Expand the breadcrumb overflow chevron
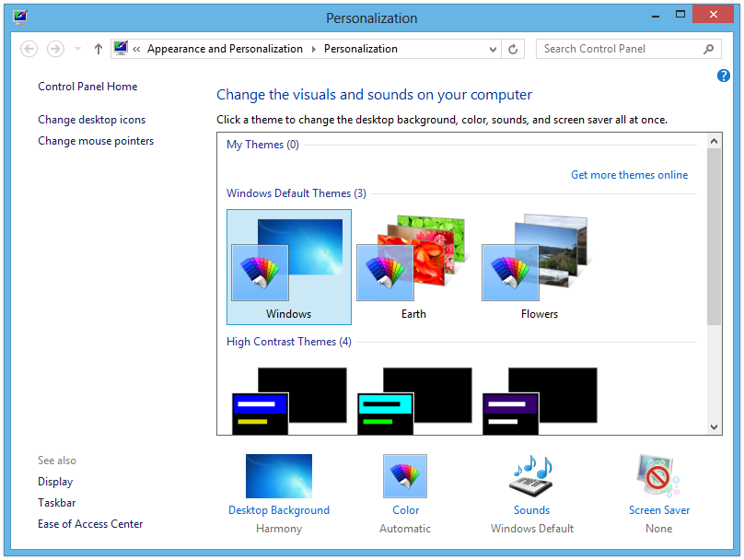This screenshot has height=560, width=744. point(136,49)
